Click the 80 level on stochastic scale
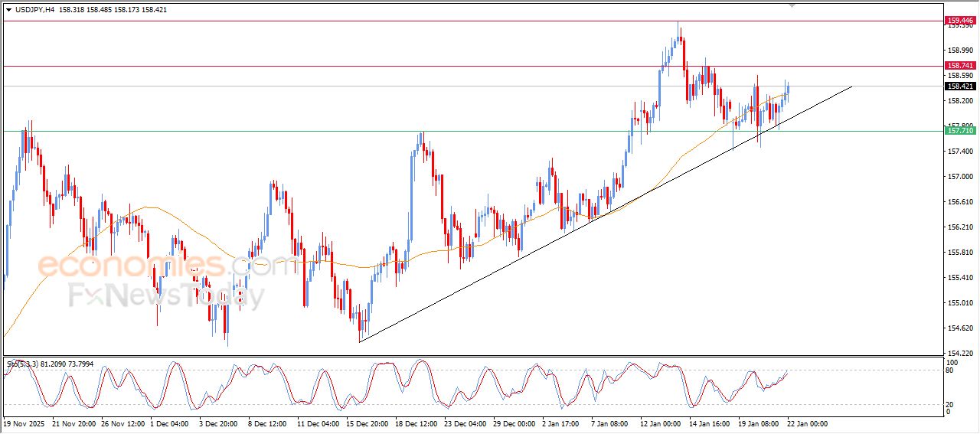The height and width of the screenshot is (434, 980). click(951, 370)
